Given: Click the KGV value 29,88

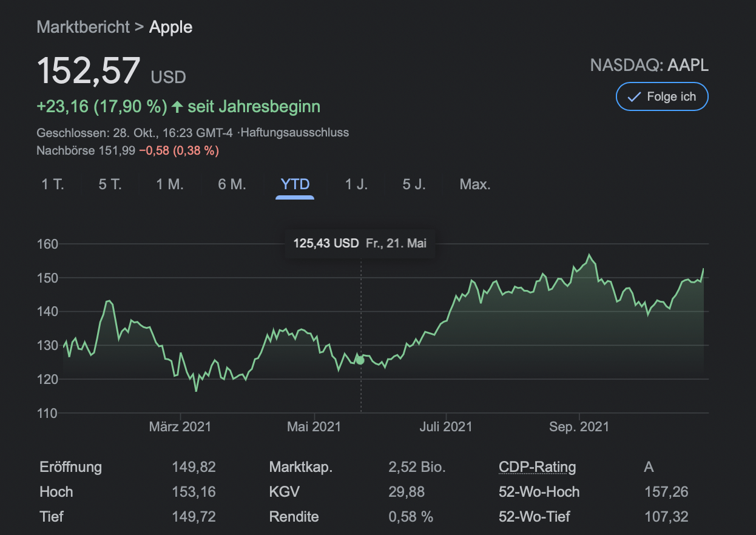Looking at the screenshot, I should pos(406,492).
